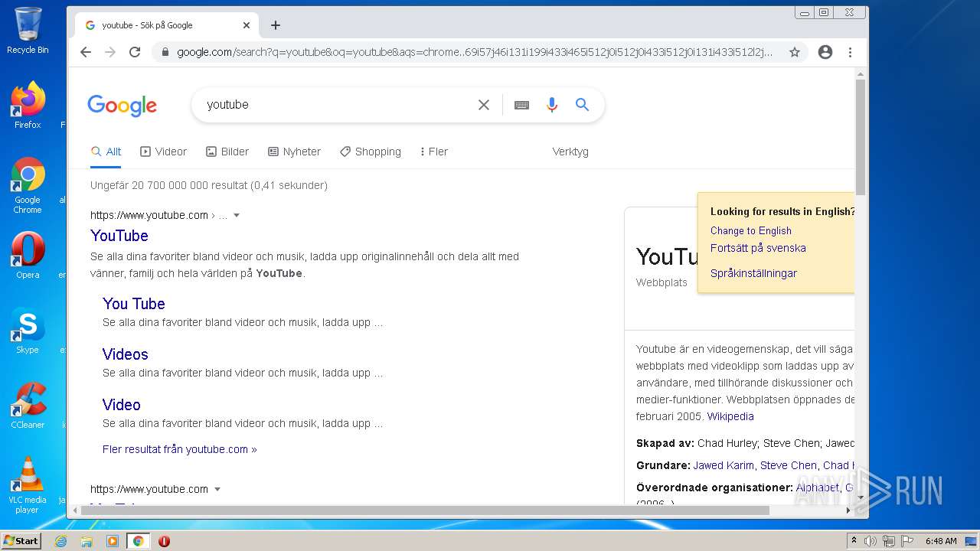Switch to the Nyheter tab
980x551 pixels.
295,152
